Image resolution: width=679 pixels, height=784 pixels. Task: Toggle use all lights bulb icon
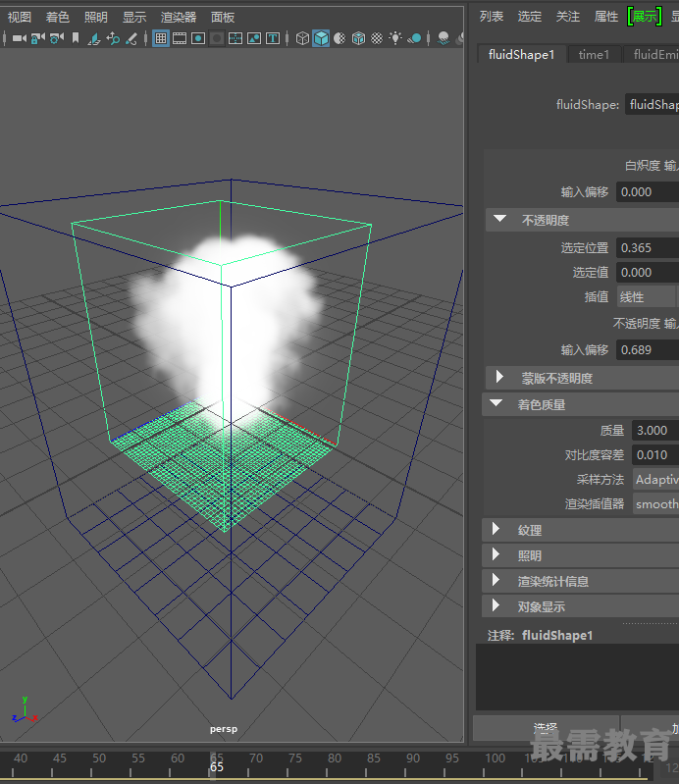tap(395, 38)
